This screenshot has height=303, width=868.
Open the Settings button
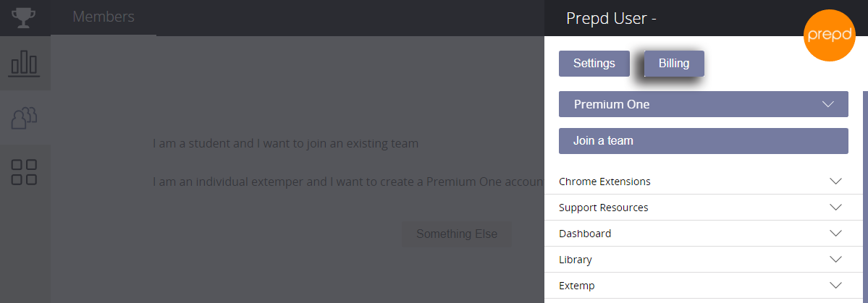click(x=594, y=64)
